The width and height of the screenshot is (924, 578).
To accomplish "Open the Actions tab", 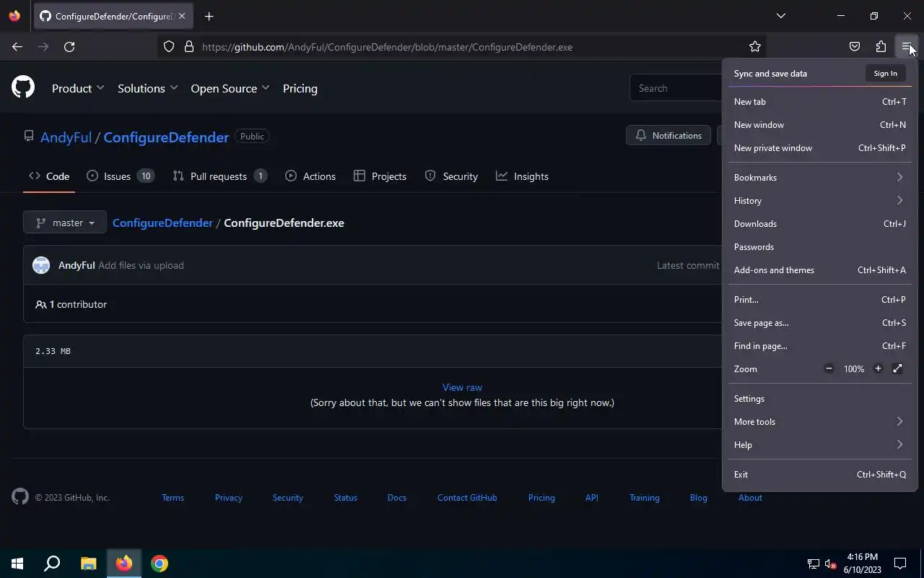I will 310,176.
